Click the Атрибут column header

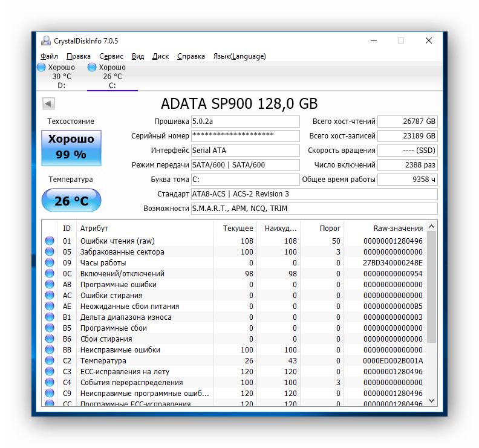[x=145, y=228]
